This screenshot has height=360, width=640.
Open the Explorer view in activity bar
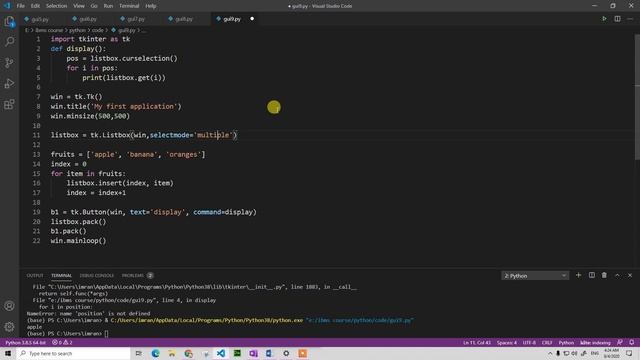(x=9, y=22)
